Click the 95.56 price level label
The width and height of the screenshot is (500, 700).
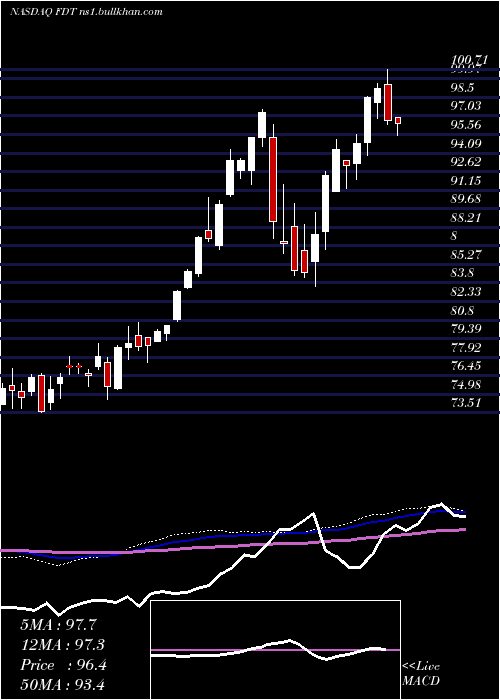click(x=466, y=125)
